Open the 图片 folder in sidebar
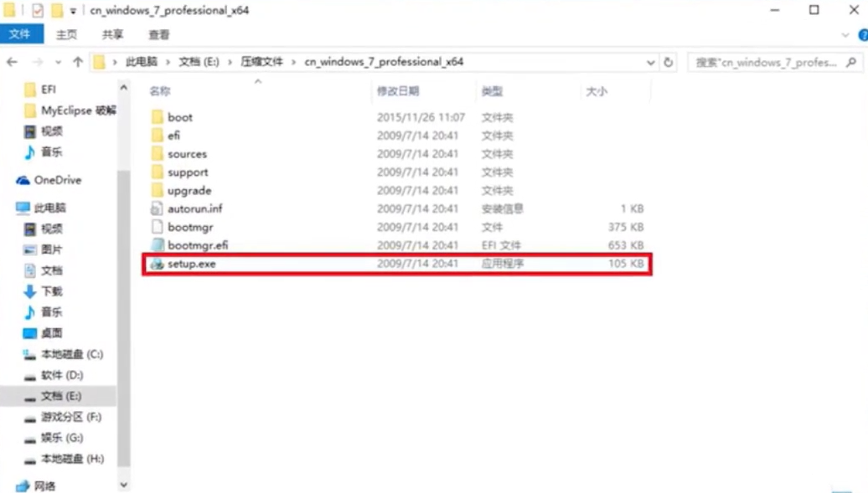This screenshot has width=868, height=493. point(43,249)
